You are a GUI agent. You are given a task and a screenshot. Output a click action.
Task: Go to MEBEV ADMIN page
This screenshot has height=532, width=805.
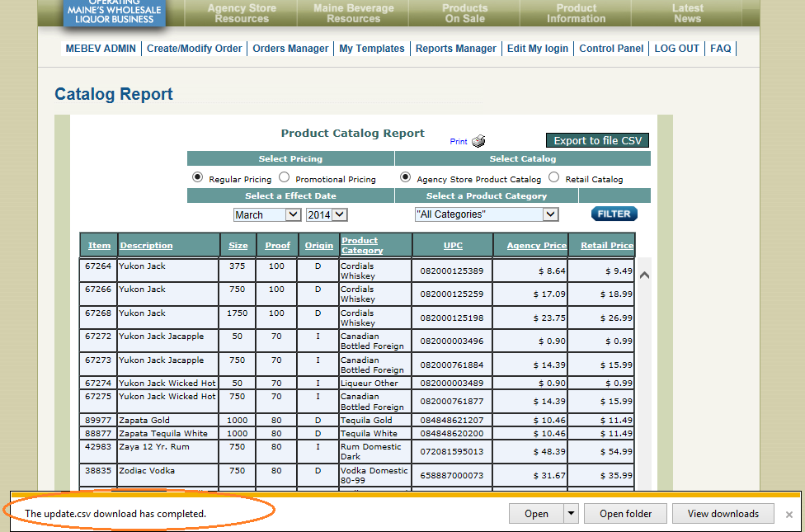(101, 49)
